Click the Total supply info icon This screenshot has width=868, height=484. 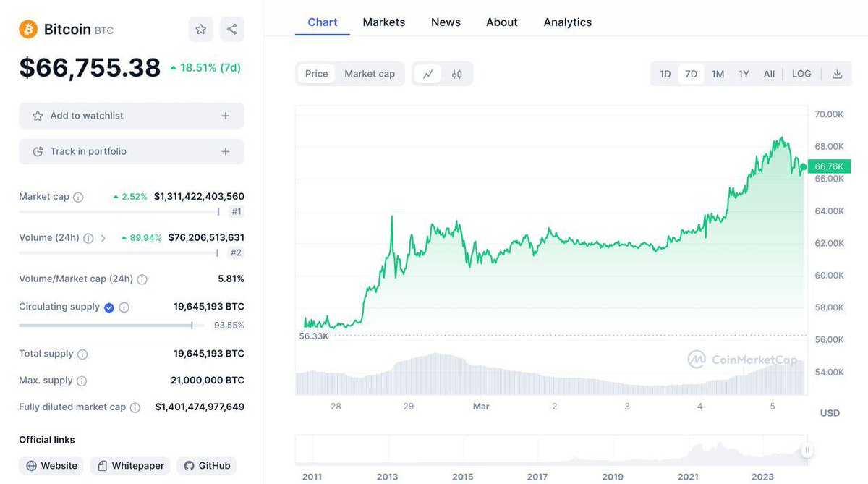pos(82,354)
